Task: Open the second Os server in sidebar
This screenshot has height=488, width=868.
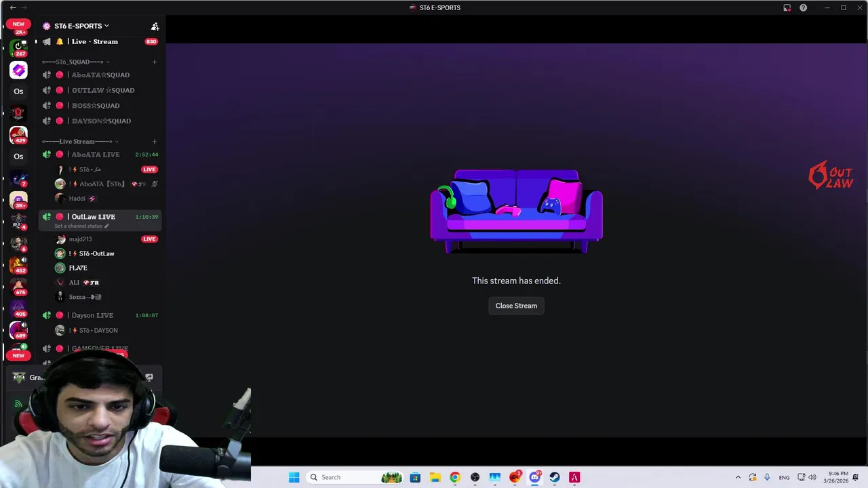Action: point(18,157)
